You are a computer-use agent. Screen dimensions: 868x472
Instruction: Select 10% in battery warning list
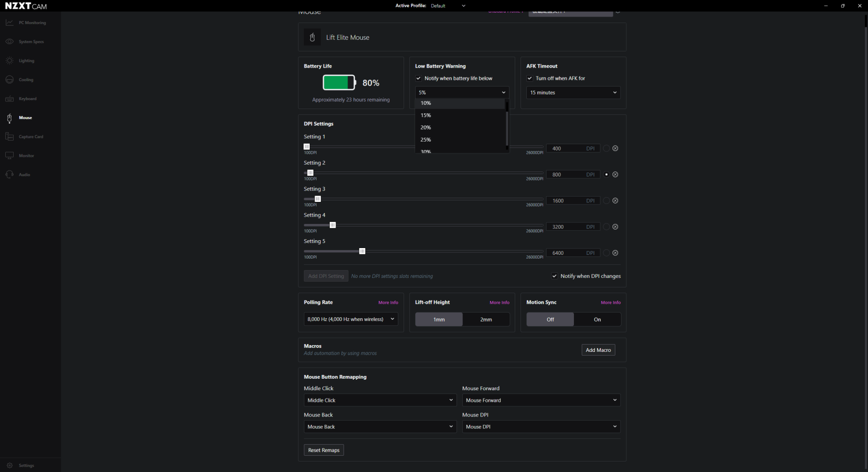[460, 103]
